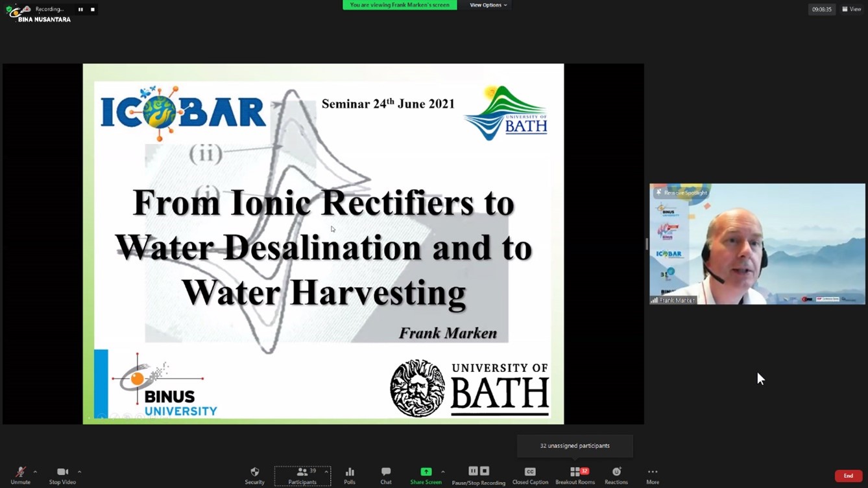
Task: Click the Recording... status text
Action: pos(49,9)
